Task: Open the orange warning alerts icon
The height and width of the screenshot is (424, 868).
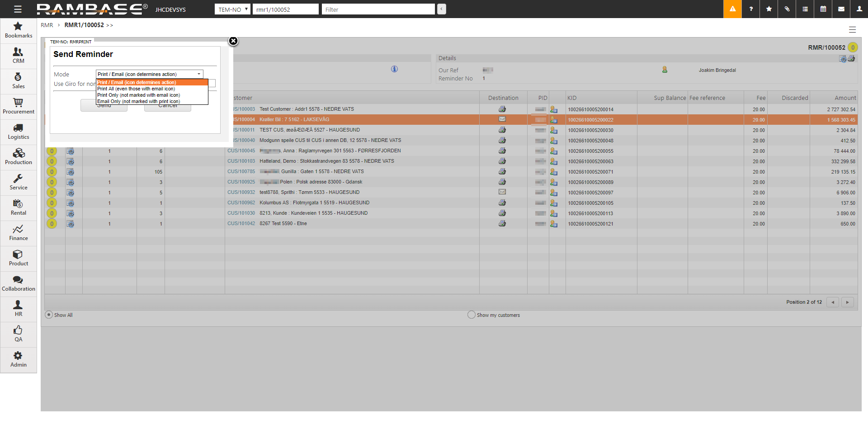Action: (732, 9)
